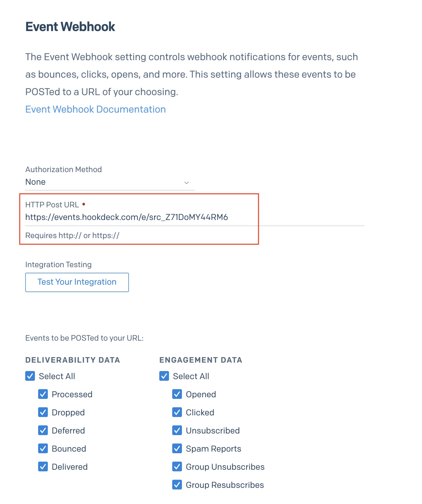Screen dimensions: 422x504
Task: Open Event Webhook Documentation
Action: pos(95,109)
